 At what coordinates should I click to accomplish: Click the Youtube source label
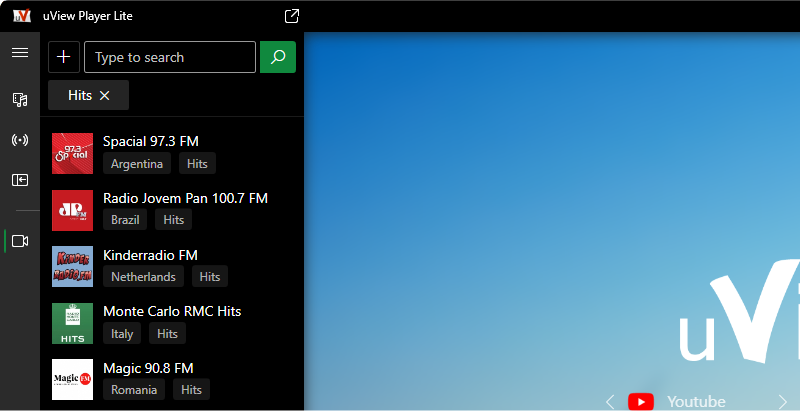click(696, 402)
